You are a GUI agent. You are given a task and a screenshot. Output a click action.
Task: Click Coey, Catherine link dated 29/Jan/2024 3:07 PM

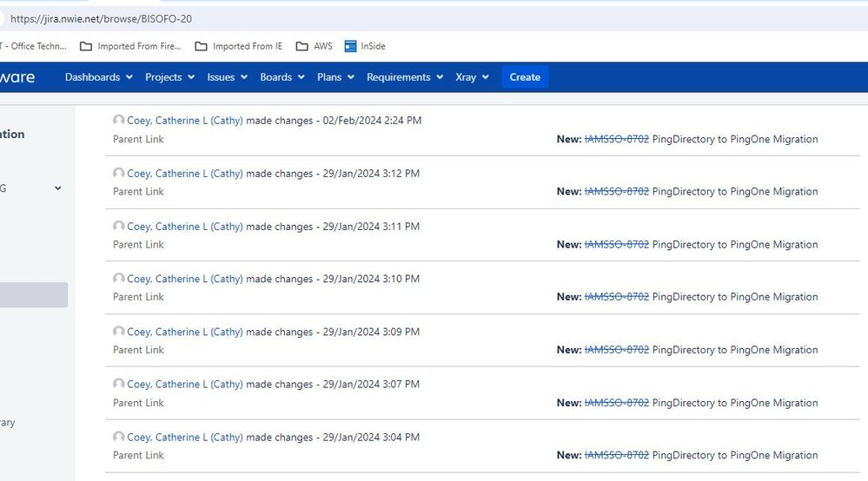[185, 385]
